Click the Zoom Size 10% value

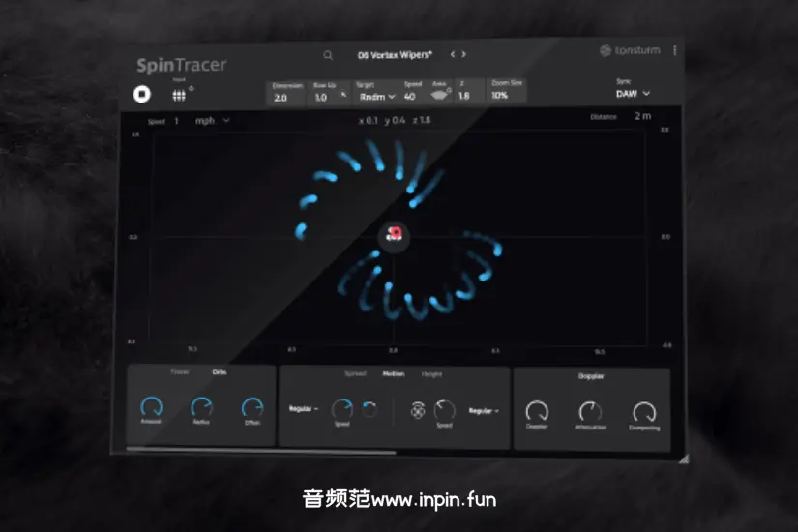click(500, 95)
